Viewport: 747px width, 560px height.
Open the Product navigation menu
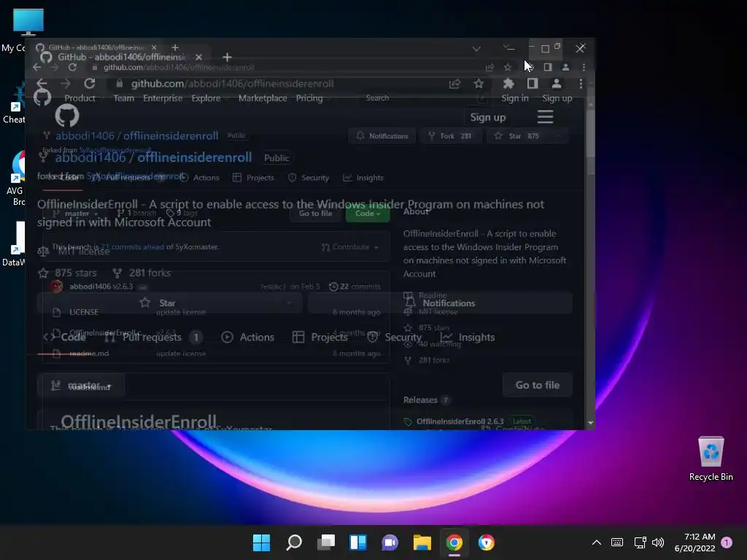click(80, 98)
